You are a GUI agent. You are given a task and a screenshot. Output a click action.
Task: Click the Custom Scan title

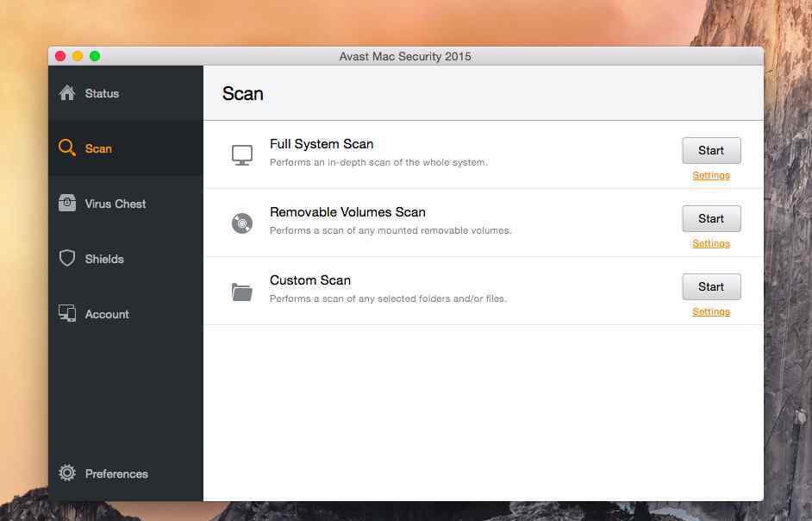point(310,280)
